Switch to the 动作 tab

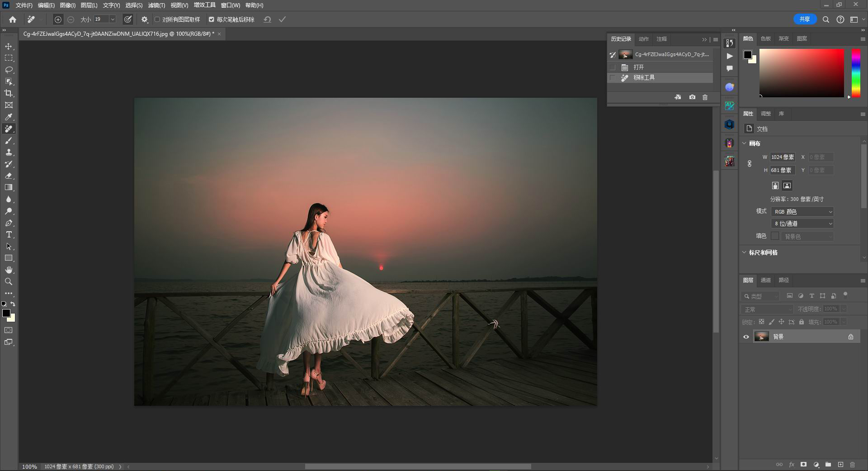point(643,39)
